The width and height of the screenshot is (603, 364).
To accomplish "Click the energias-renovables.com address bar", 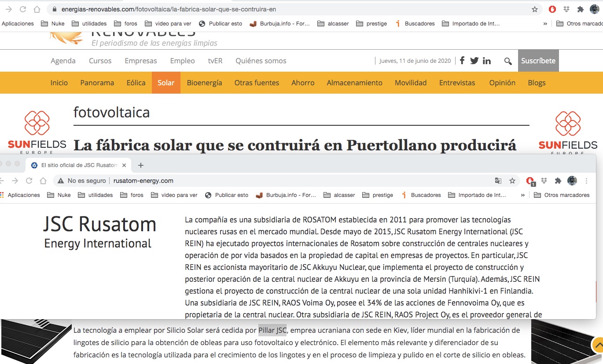I will coord(290,9).
